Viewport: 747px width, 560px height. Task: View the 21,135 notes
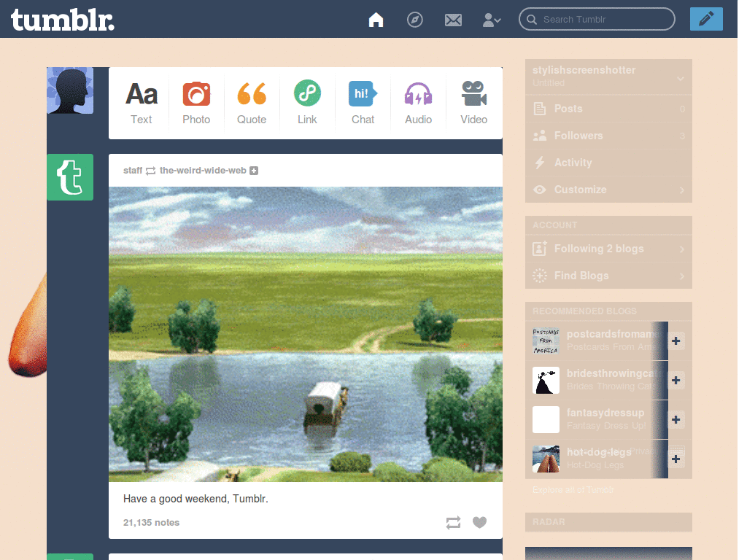click(152, 522)
